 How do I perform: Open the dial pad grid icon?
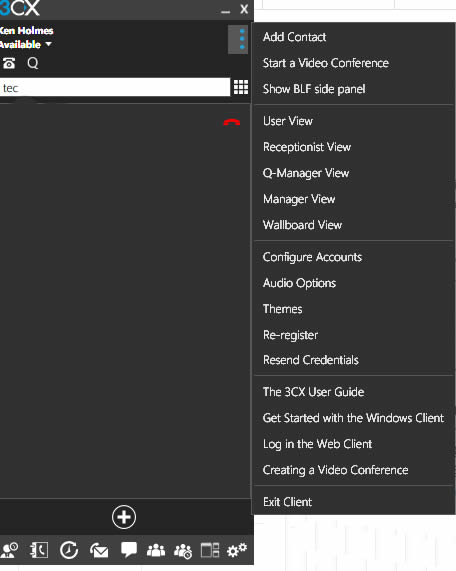point(241,87)
